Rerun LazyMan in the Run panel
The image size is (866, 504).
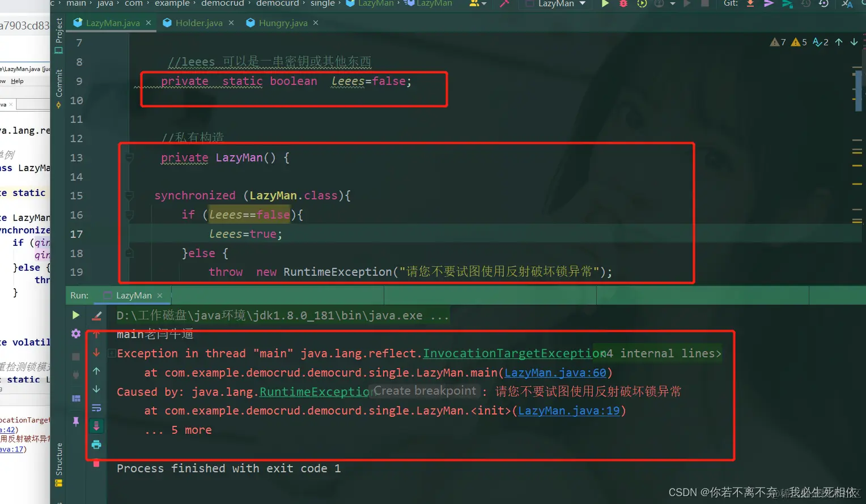76,315
